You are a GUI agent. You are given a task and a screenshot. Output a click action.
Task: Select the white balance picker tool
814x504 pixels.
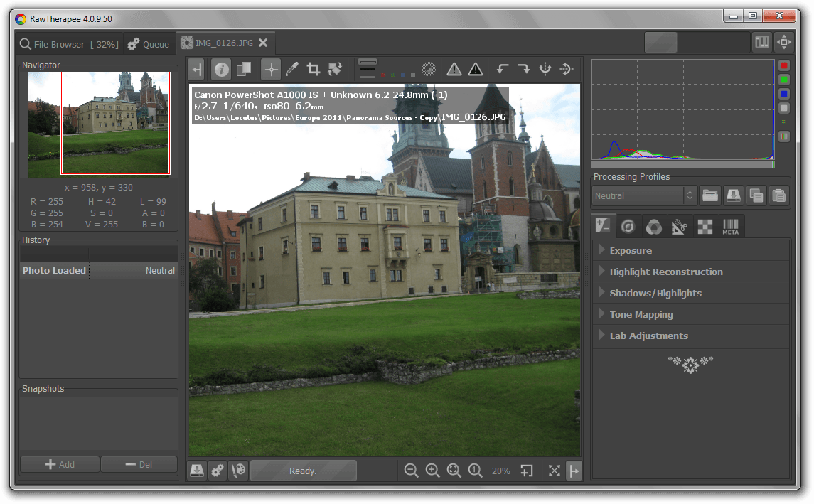291,69
